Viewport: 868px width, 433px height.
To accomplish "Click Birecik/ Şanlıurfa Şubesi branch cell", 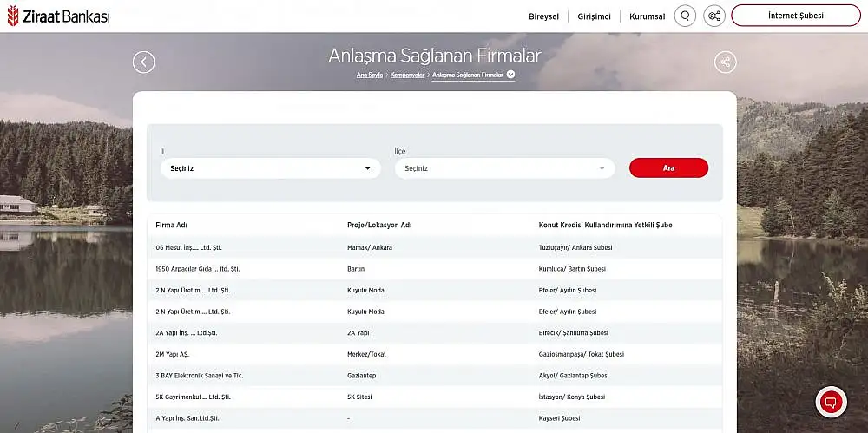I will 574,333.
